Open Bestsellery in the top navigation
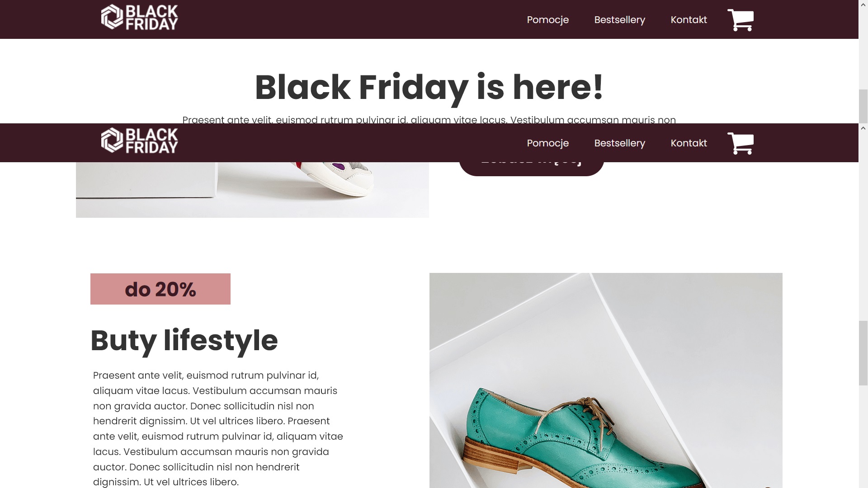This screenshot has height=488, width=868. [x=619, y=20]
